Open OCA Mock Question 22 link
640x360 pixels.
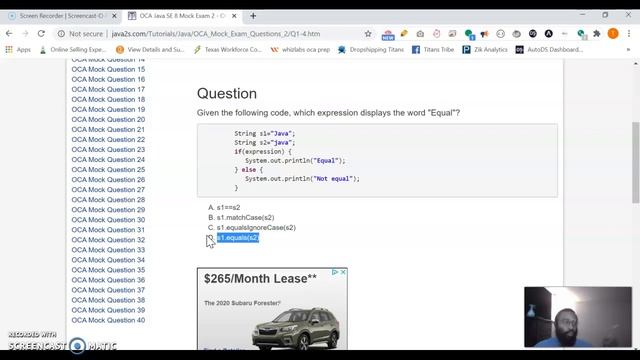pos(108,140)
